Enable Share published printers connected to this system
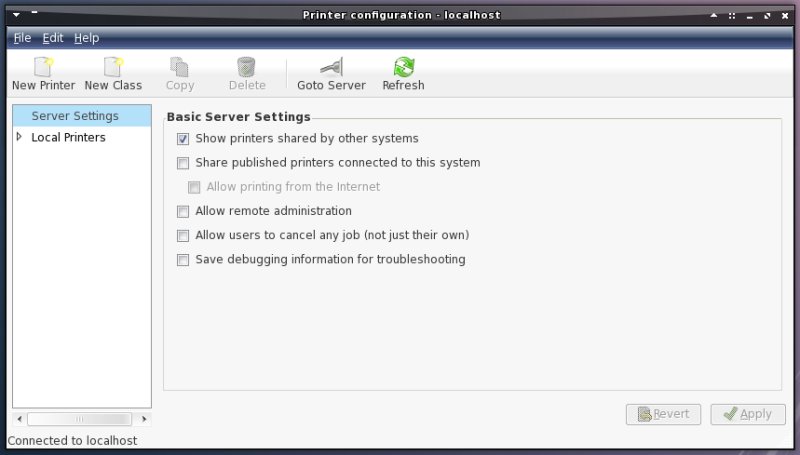 pyautogui.click(x=183, y=163)
